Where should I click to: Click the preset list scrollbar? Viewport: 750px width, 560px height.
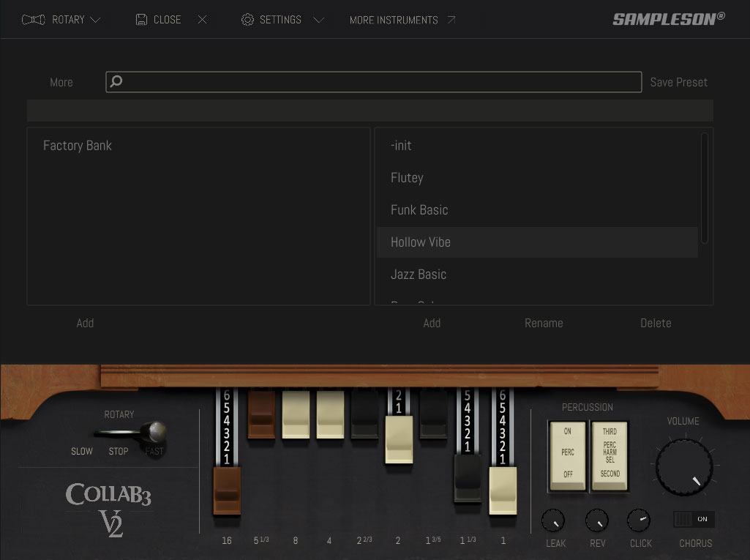click(704, 188)
